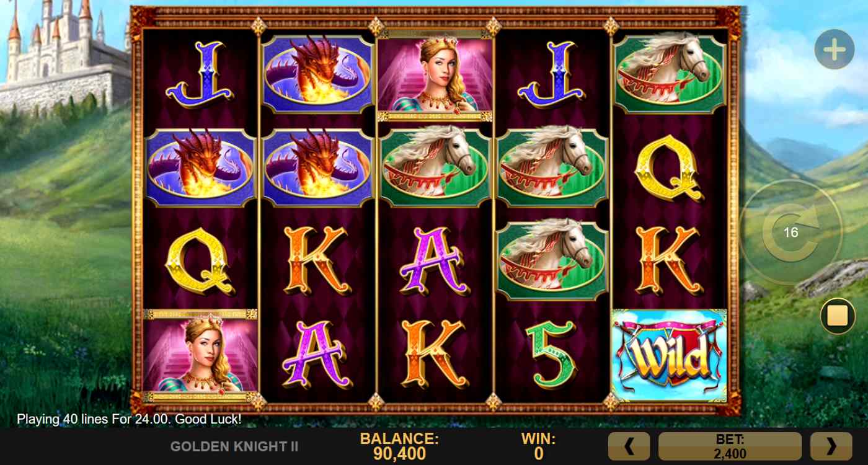Click the BALANCE 90,400 display
Viewport: 868px width, 465px height.
(399, 446)
